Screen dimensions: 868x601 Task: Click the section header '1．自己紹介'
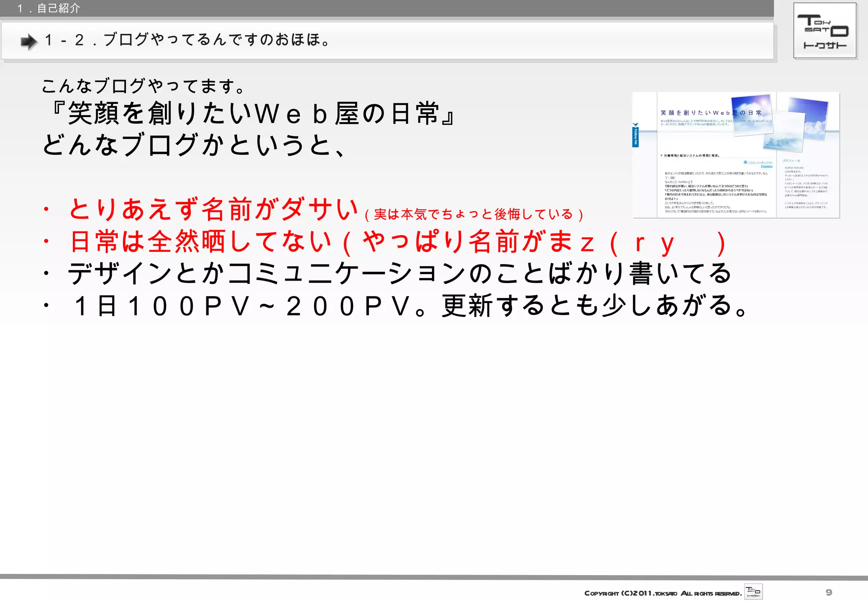pos(48,8)
